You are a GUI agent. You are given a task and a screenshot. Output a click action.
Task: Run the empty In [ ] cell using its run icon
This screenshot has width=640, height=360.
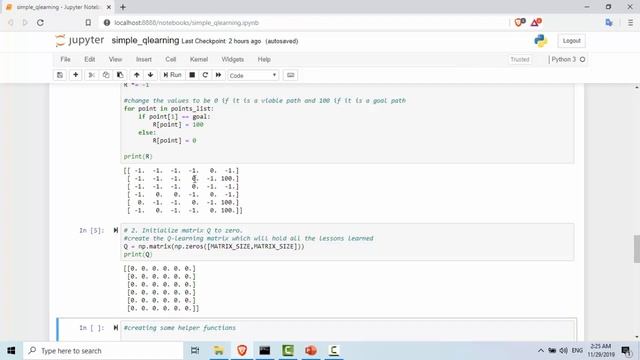(x=116, y=328)
